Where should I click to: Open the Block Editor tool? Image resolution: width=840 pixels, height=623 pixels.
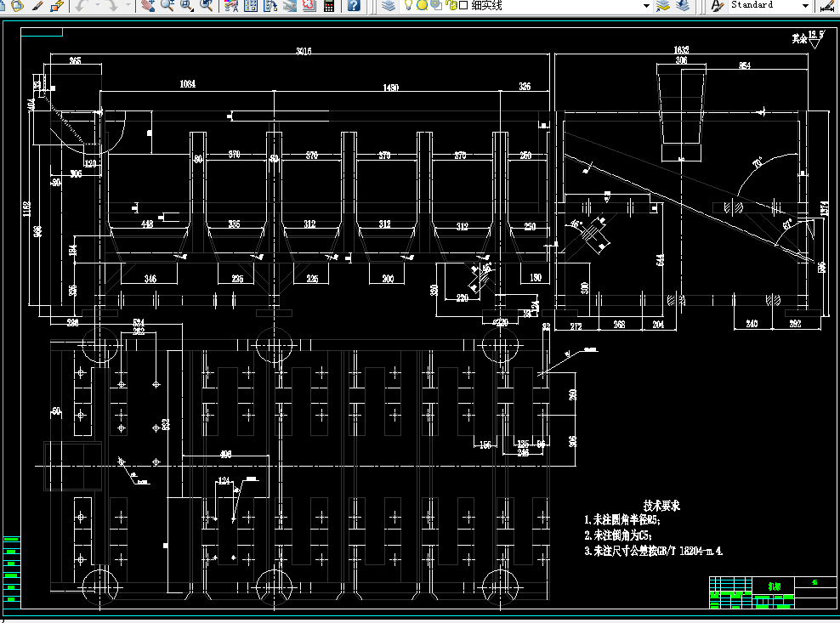56,5
